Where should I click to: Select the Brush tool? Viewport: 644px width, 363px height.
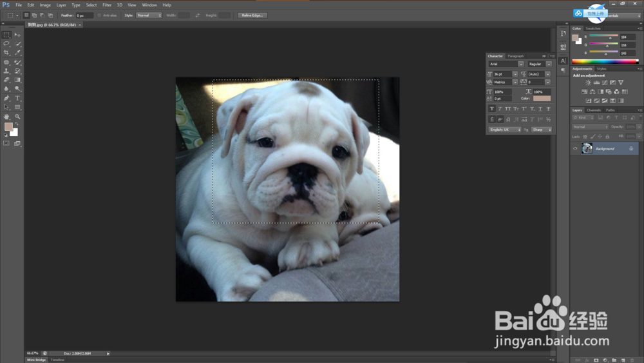tap(17, 63)
